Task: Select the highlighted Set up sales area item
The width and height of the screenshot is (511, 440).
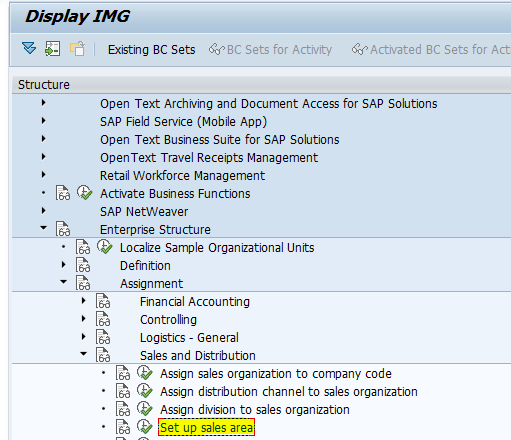Action: click(206, 427)
